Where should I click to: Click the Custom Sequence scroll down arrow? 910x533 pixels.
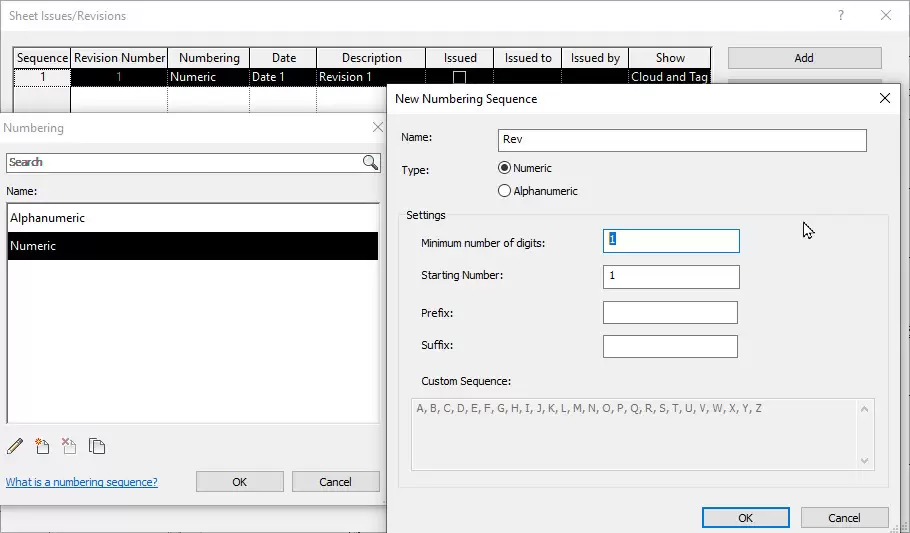865,460
